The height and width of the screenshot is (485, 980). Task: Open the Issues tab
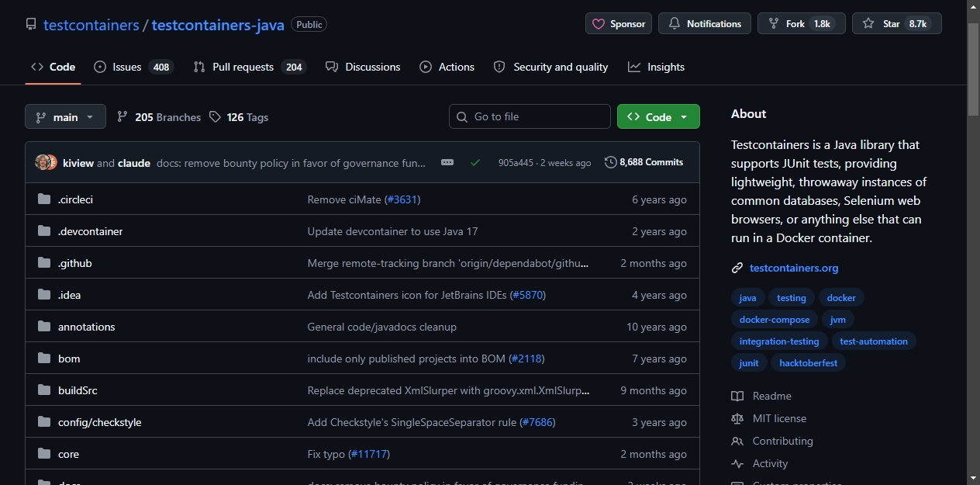[133, 67]
